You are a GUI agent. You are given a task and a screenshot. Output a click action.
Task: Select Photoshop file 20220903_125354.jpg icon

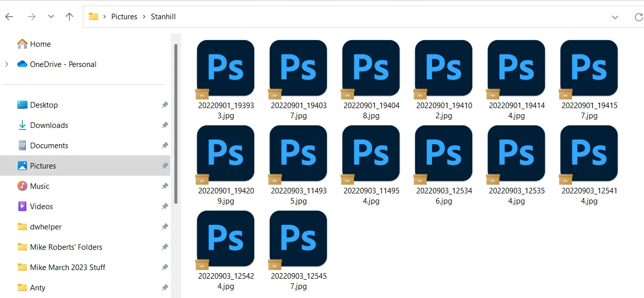point(516,154)
